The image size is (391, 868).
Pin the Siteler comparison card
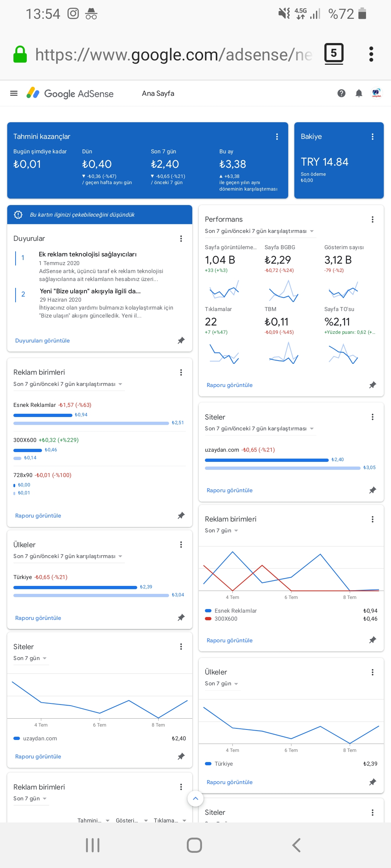click(x=372, y=490)
